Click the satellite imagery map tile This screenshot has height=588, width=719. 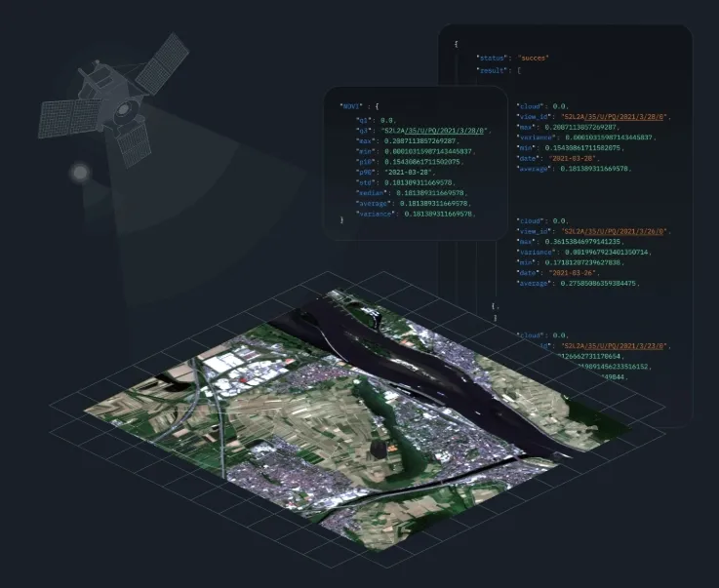point(358,419)
